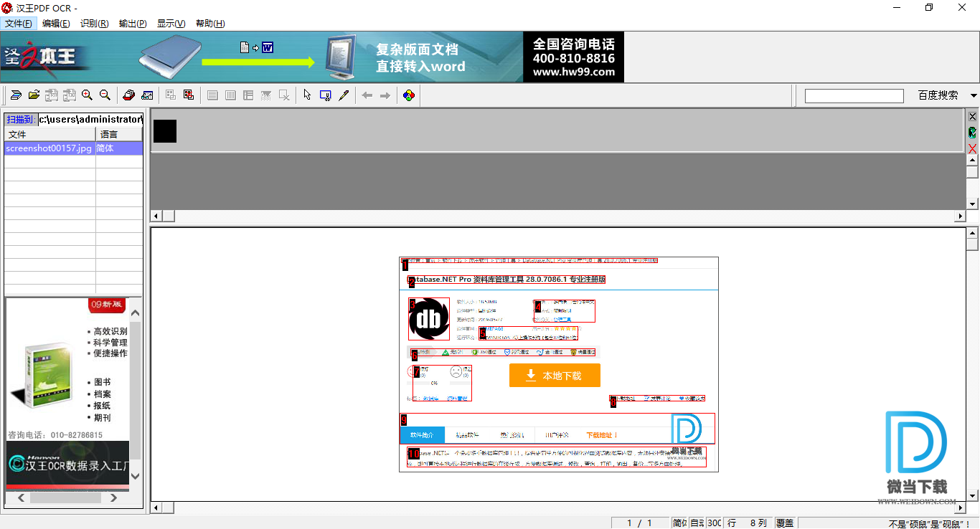Click result pane scroll left arrow
980x529 pixels.
point(156,216)
